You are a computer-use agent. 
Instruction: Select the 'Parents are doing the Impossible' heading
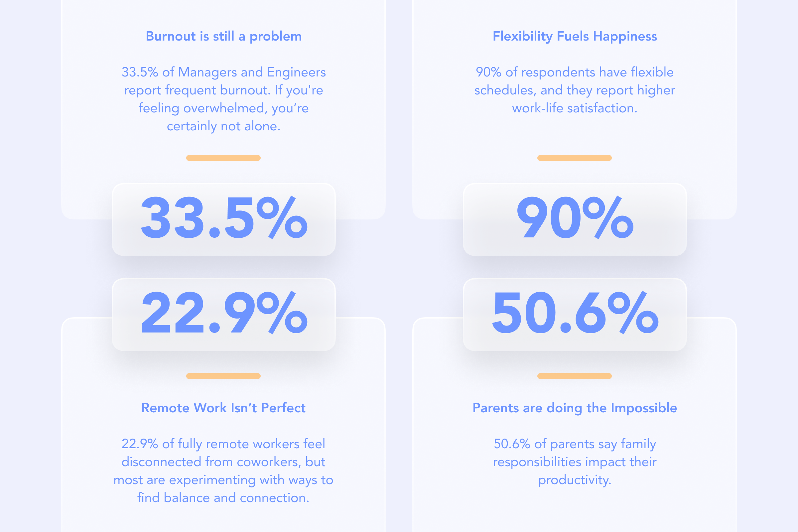click(x=575, y=408)
